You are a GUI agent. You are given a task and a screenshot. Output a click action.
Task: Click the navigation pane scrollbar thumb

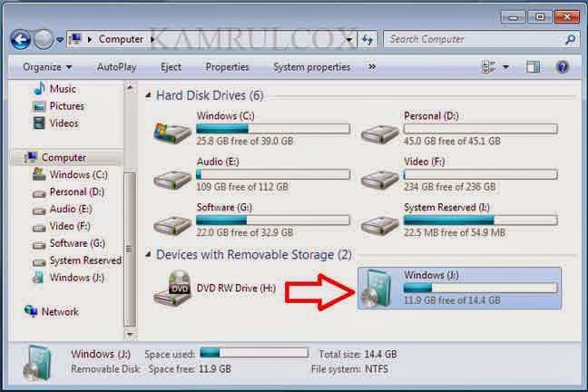click(x=130, y=250)
